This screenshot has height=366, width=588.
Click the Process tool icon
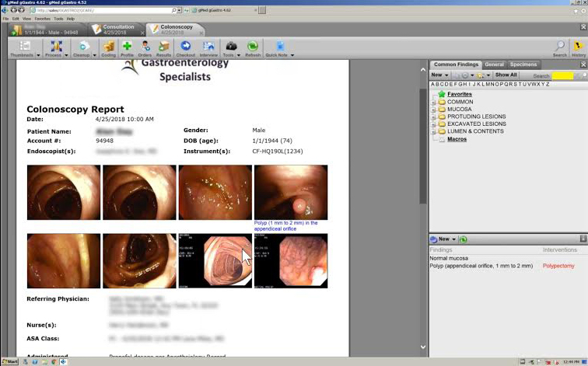pos(56,47)
